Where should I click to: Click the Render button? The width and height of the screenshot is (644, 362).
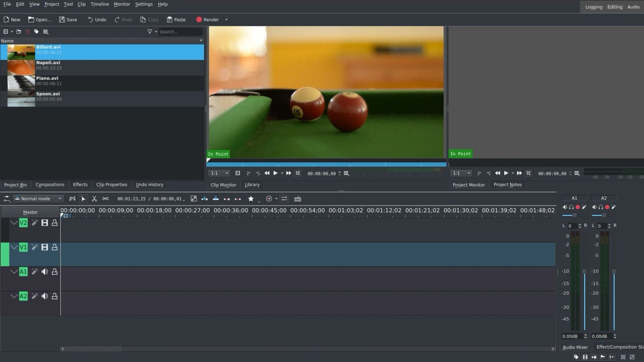tap(207, 20)
